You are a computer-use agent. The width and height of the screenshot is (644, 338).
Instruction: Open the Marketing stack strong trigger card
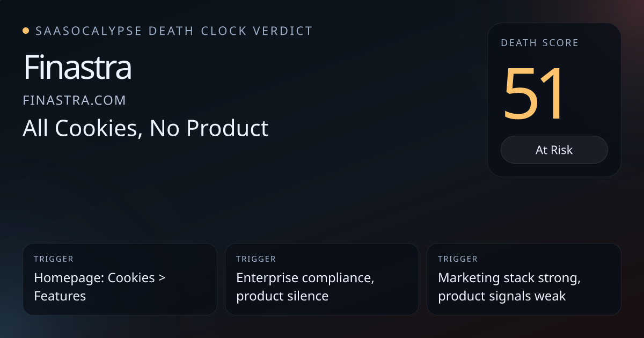click(524, 279)
